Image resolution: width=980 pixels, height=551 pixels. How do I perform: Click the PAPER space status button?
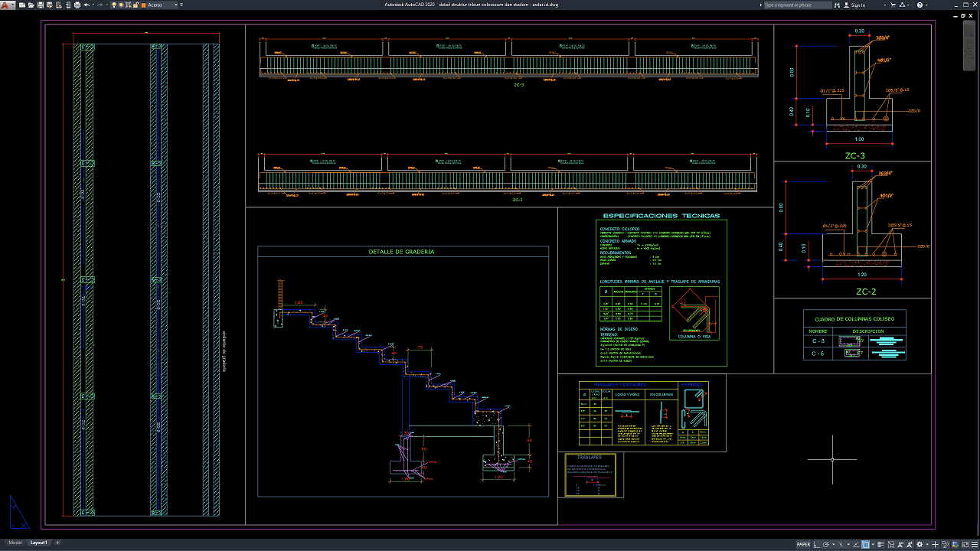click(803, 545)
